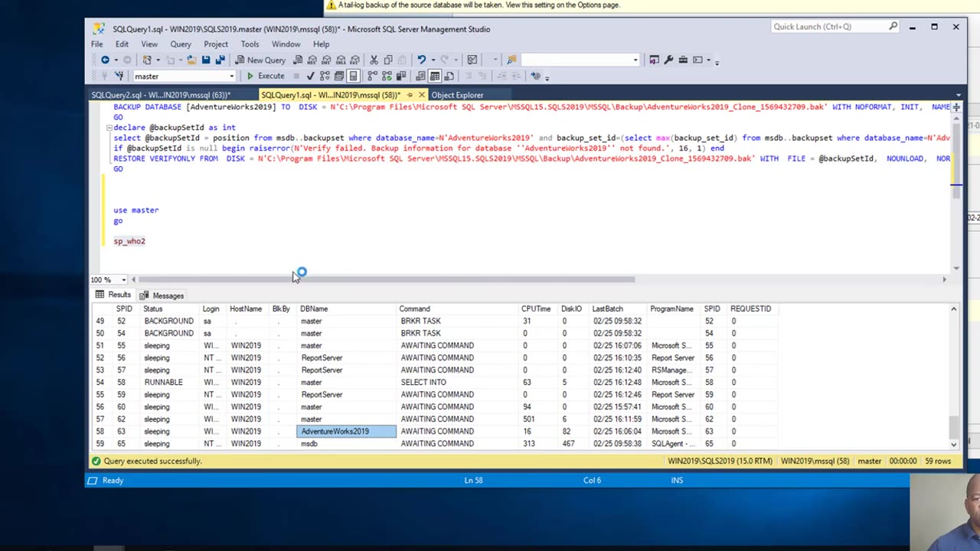The width and height of the screenshot is (980, 551).
Task: Click the results grid scroll-down arrow
Action: point(953,444)
